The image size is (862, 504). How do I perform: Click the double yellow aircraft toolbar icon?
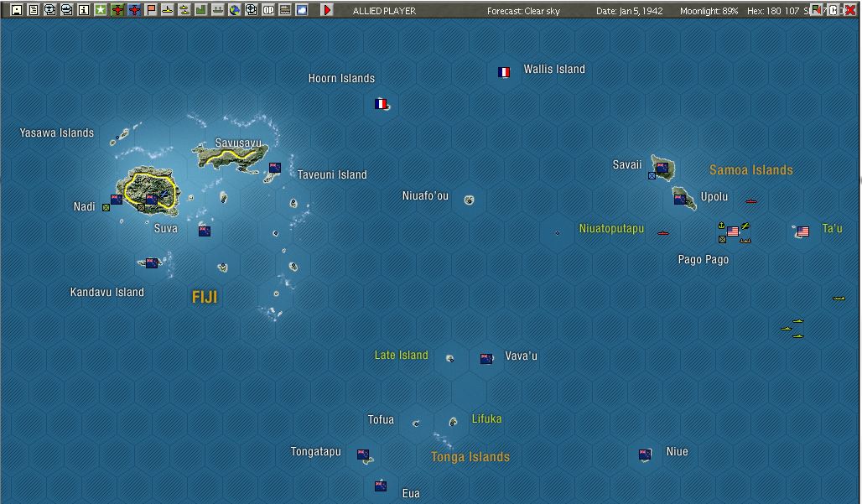point(184,10)
